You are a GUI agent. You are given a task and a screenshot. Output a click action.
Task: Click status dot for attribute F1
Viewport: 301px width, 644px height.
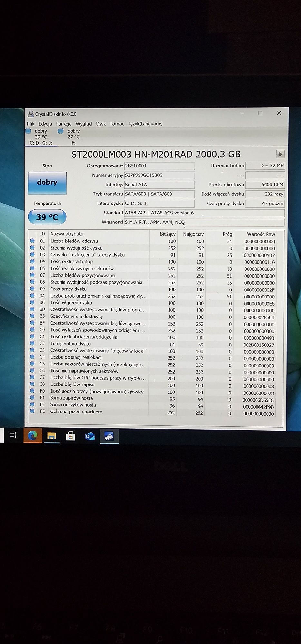(x=32, y=398)
